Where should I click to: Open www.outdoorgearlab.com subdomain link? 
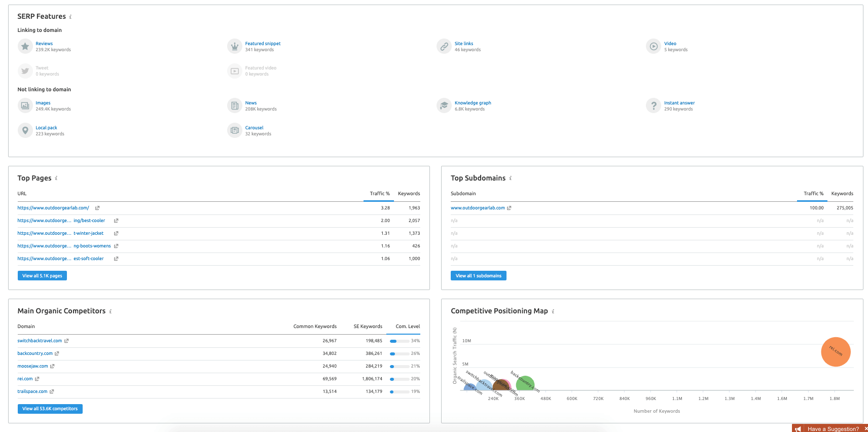click(x=478, y=208)
